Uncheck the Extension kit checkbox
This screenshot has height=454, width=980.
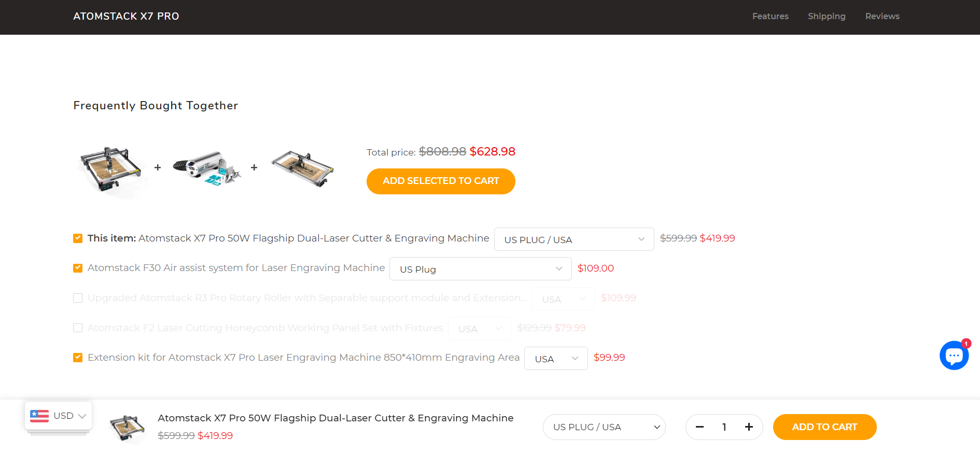tap(78, 358)
